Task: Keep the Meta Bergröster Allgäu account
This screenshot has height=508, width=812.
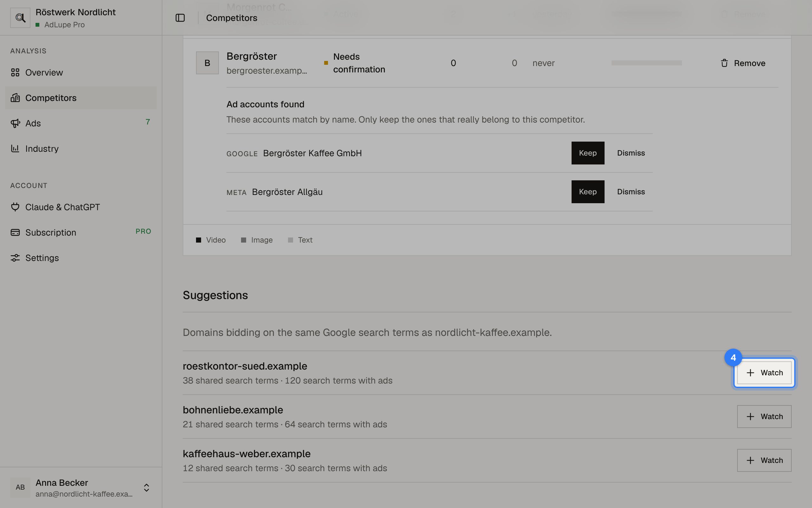Action: tap(588, 192)
